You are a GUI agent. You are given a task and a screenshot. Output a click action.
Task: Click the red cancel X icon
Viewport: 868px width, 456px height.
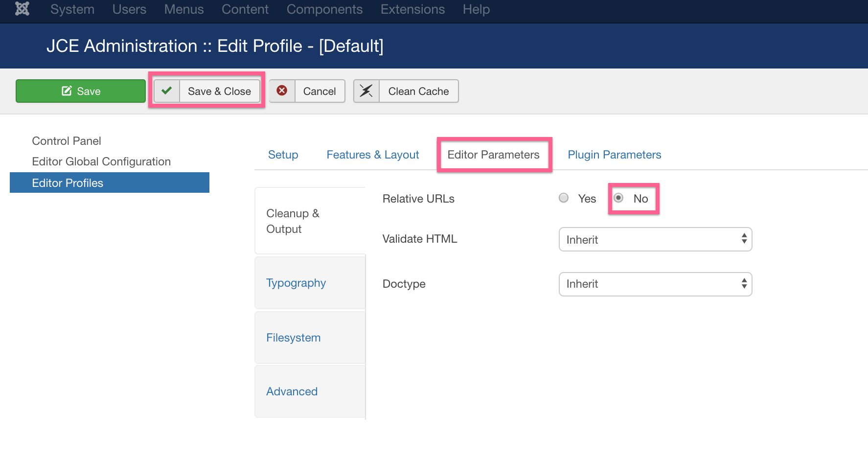click(x=282, y=91)
